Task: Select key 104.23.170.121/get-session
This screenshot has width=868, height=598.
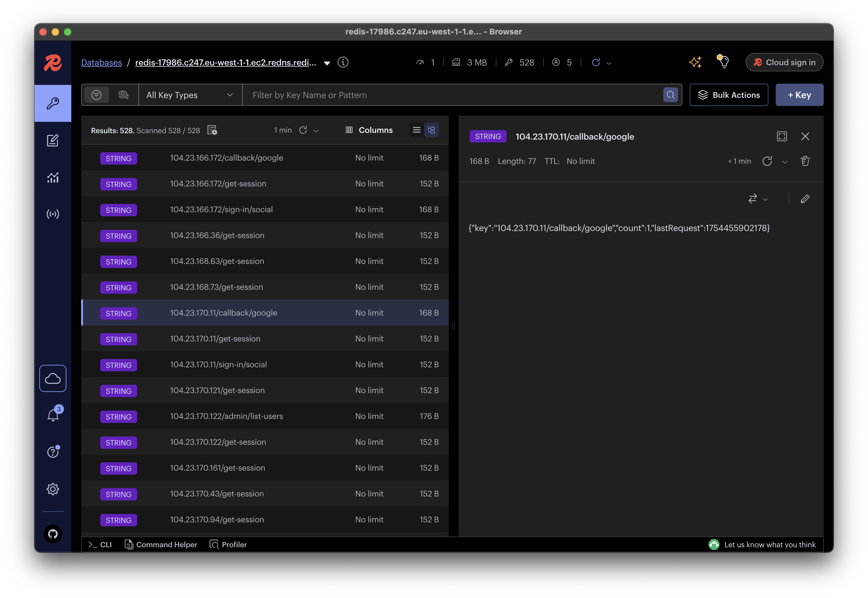Action: click(x=265, y=390)
